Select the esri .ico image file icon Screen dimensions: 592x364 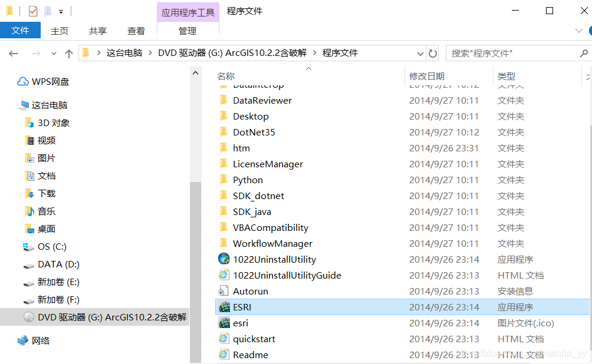[224, 323]
